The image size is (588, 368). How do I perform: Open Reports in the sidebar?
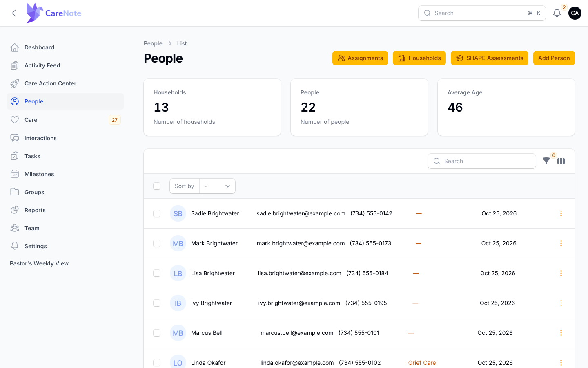(65, 210)
